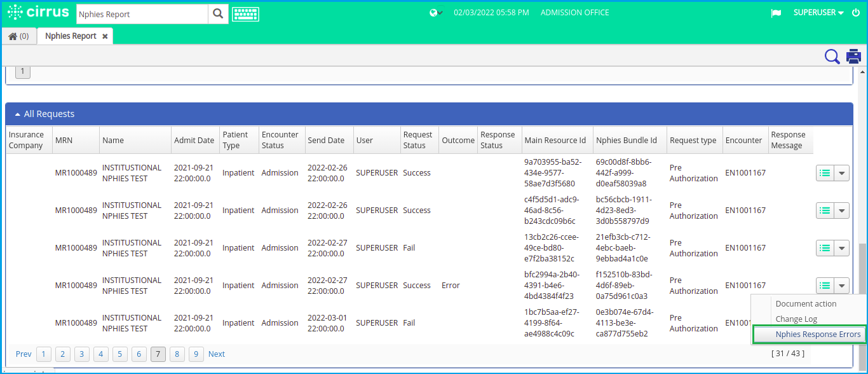
Task: Select Nphies Response Errors menu item
Action: pos(810,335)
